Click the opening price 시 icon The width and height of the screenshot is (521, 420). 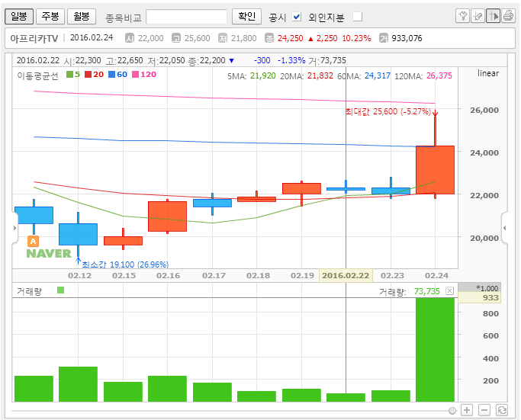[x=129, y=38]
